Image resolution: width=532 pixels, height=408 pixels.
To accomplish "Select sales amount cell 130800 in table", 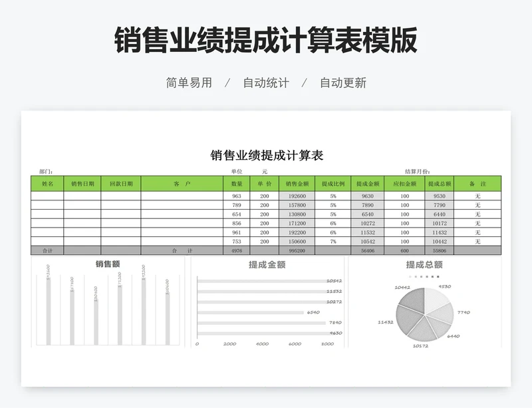I will click(297, 214).
